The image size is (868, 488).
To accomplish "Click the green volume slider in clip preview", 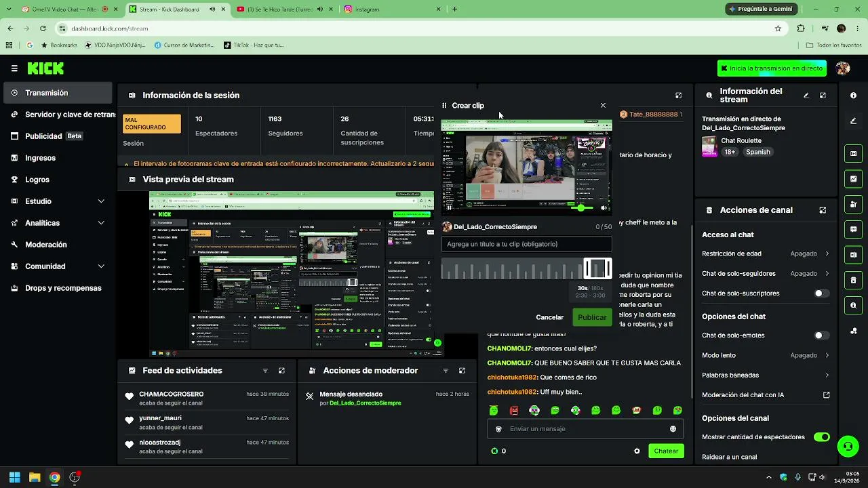I will 583,208.
